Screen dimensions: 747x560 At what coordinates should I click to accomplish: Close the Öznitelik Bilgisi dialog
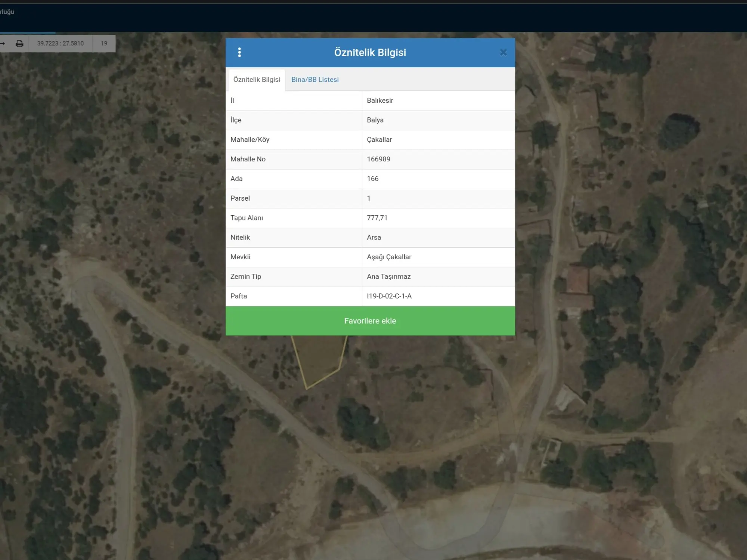tap(503, 53)
